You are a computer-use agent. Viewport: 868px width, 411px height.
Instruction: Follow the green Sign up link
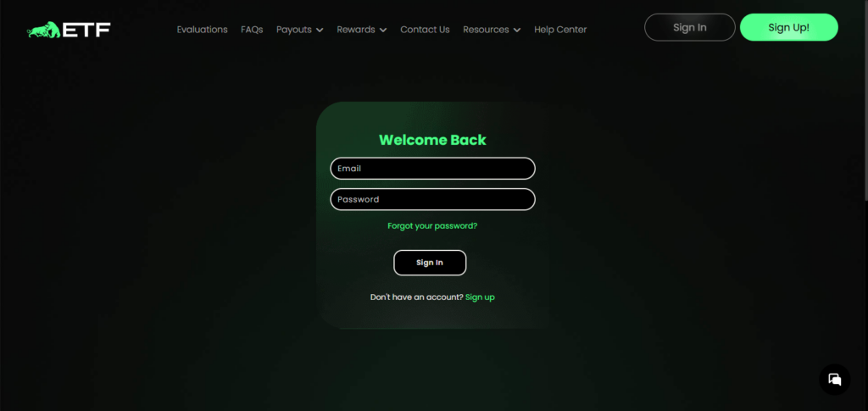pyautogui.click(x=480, y=297)
